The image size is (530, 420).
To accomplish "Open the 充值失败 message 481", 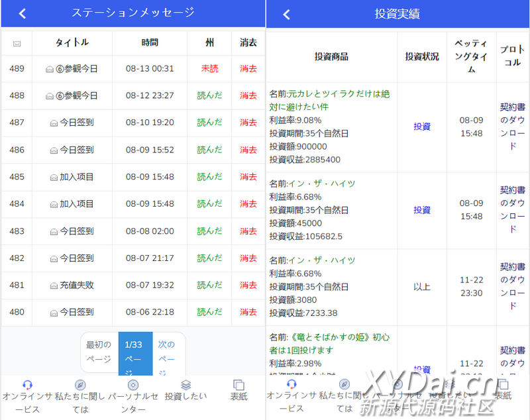I will 72,286.
